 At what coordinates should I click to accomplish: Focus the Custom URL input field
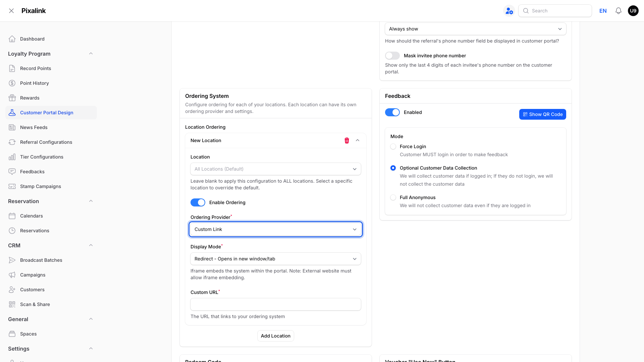click(276, 304)
